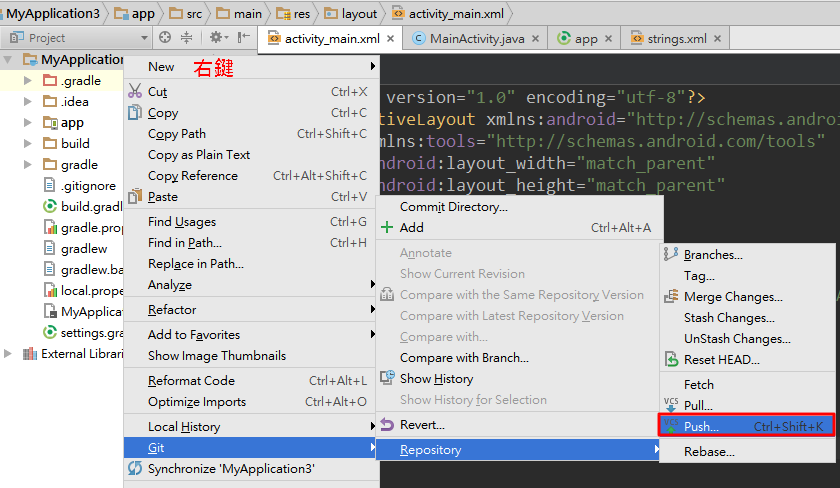
Task: Click the collapse all toolbar icon
Action: (x=186, y=37)
